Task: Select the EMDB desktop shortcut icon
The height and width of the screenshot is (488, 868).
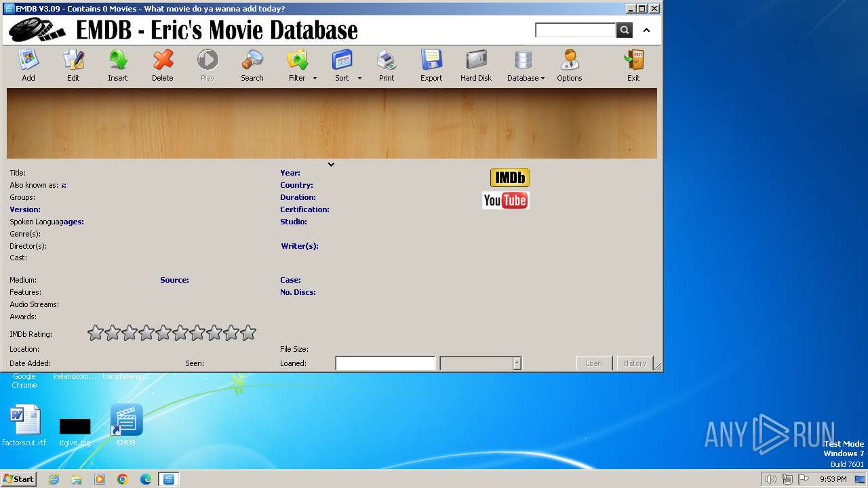Action: click(x=126, y=425)
